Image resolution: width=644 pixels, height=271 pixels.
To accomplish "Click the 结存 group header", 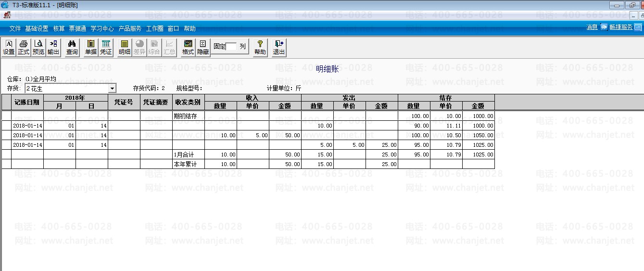I will (x=446, y=98).
